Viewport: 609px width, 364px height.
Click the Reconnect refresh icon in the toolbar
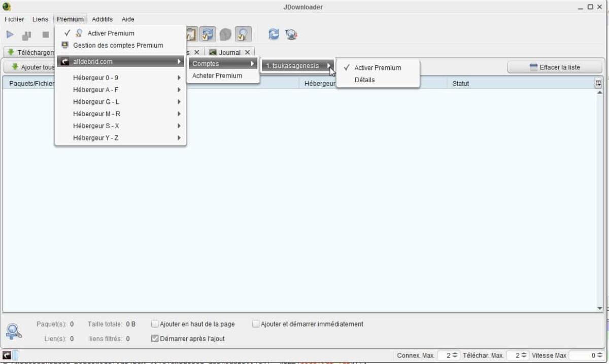click(273, 34)
